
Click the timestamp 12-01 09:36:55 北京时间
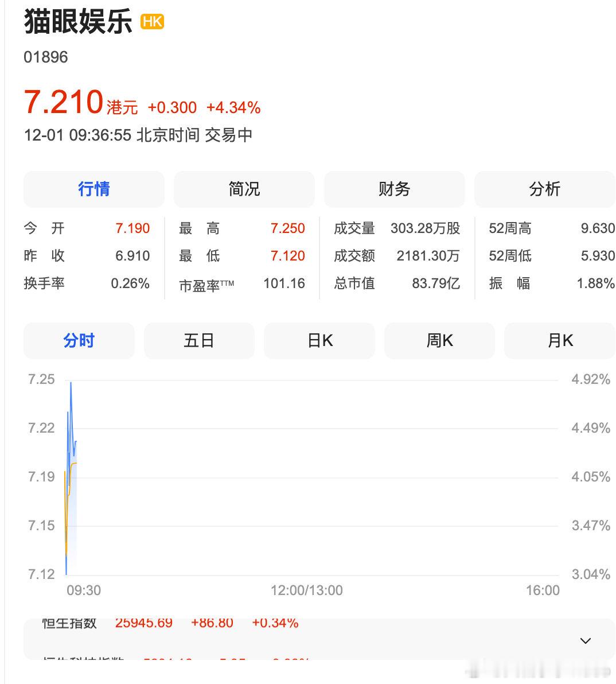tap(112, 135)
